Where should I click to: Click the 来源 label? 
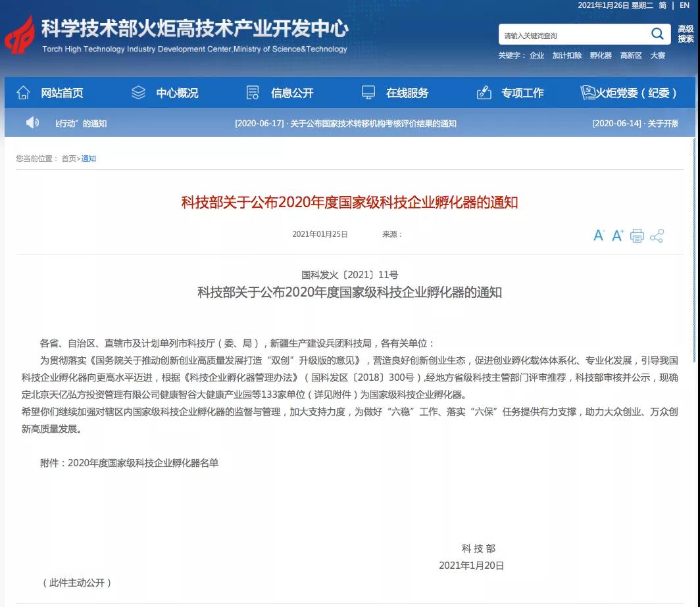[392, 234]
